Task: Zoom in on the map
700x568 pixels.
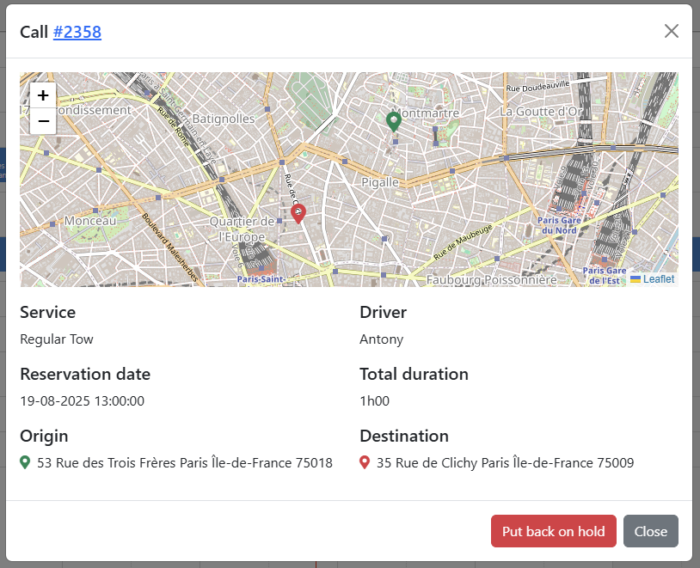Action: pyautogui.click(x=43, y=96)
